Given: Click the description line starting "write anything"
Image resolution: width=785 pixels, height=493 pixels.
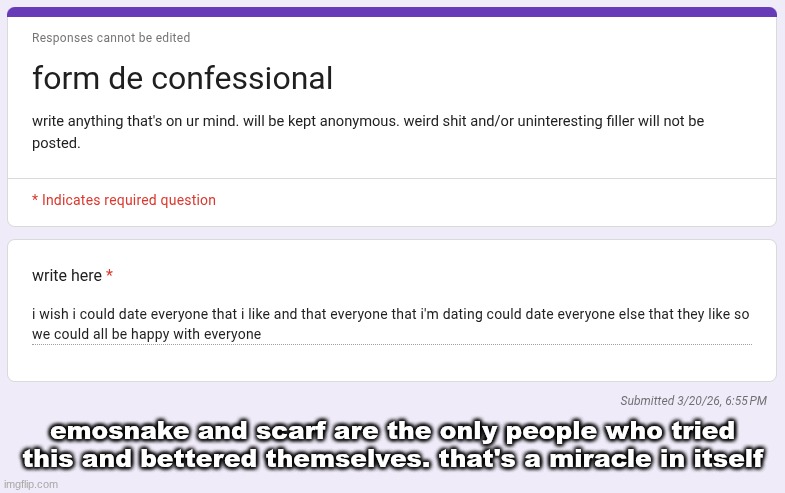Looking at the screenshot, I should (x=368, y=121).
